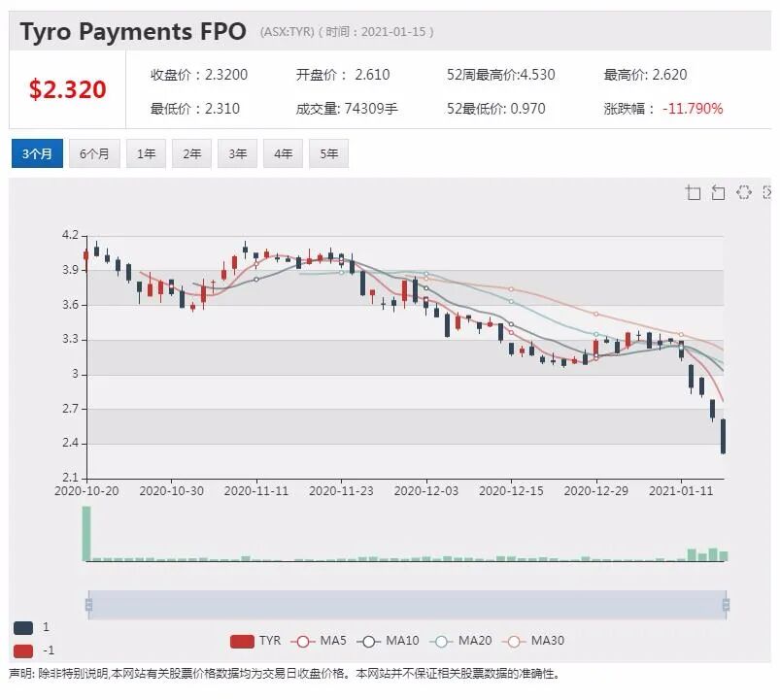Open the 1年 chart range
Image resolution: width=780 pixels, height=700 pixels.
coord(146,153)
